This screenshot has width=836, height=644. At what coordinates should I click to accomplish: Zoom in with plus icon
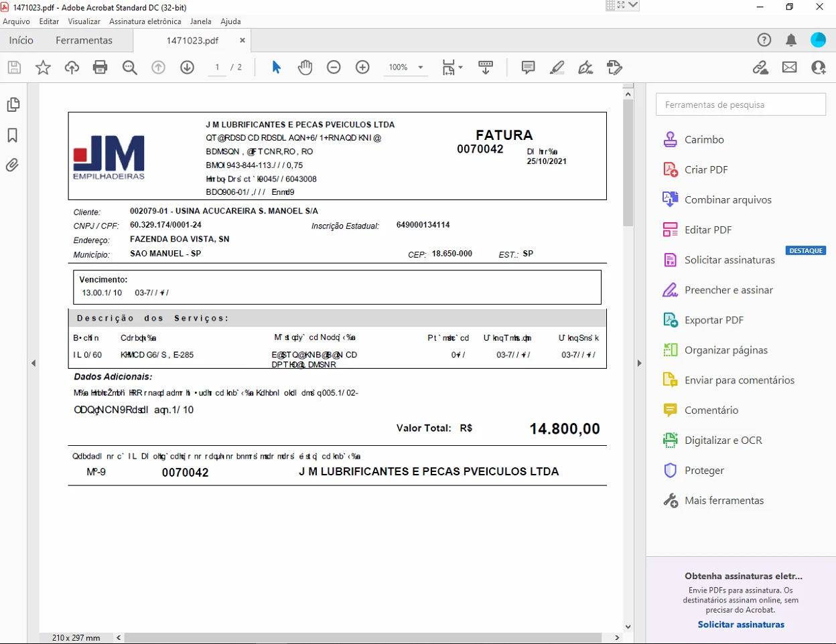coord(362,68)
